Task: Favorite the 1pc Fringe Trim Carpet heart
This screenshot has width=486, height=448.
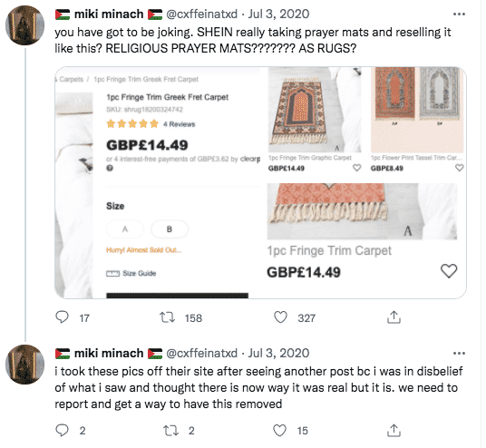Action: point(449,271)
